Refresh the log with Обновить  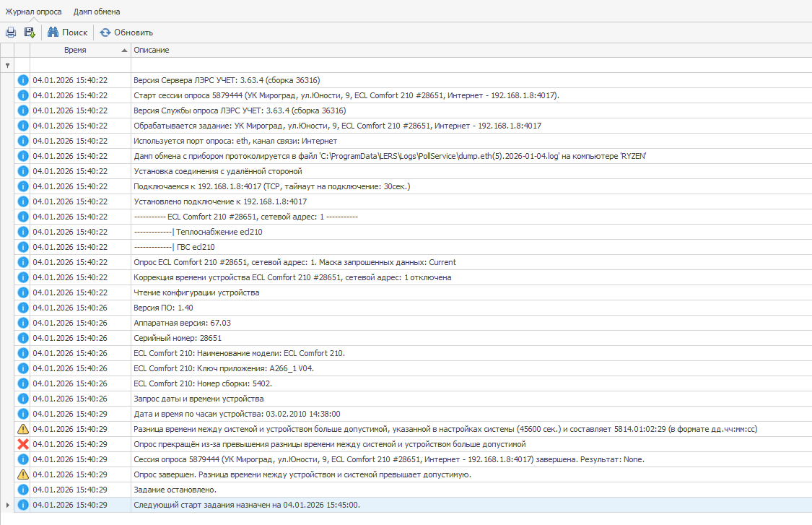(x=126, y=32)
